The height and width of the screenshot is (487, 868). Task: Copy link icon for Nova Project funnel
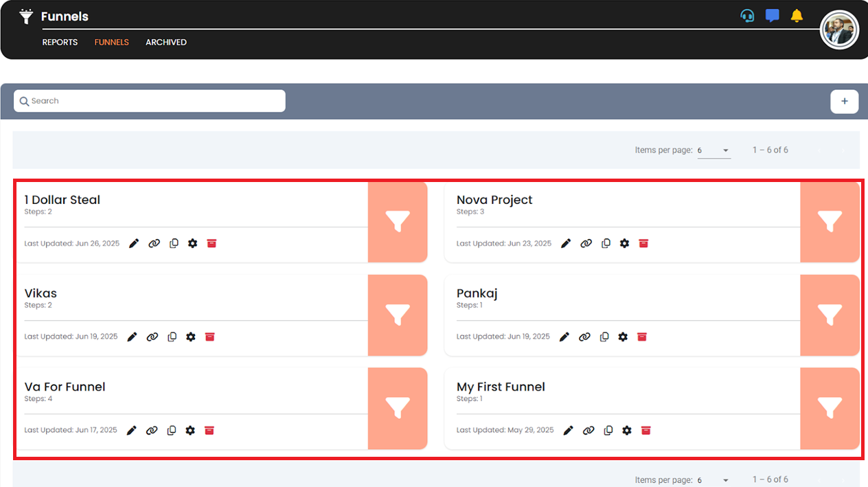586,243
